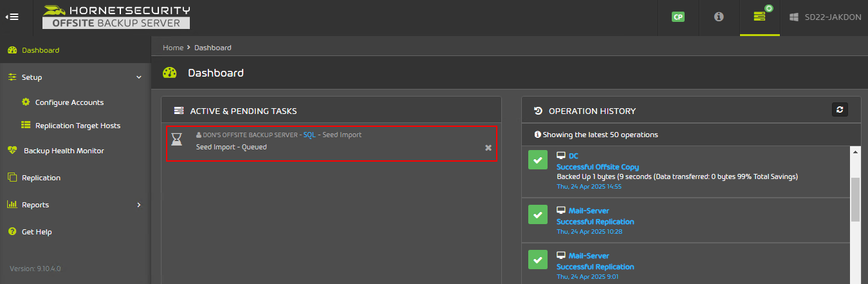This screenshot has width=868, height=284.
Task: Go to Replication Target Hosts
Action: coord(77,126)
